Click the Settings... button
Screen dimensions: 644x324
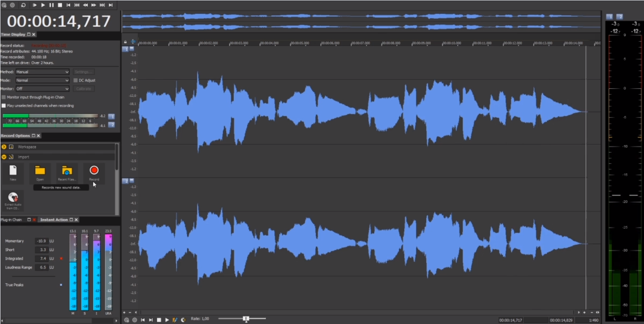(x=83, y=72)
